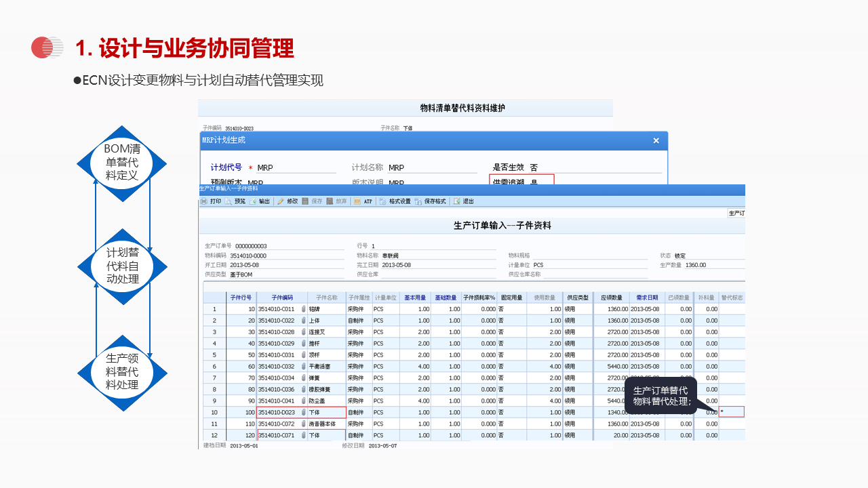Close the MRP计划生成 dialog

[656, 140]
